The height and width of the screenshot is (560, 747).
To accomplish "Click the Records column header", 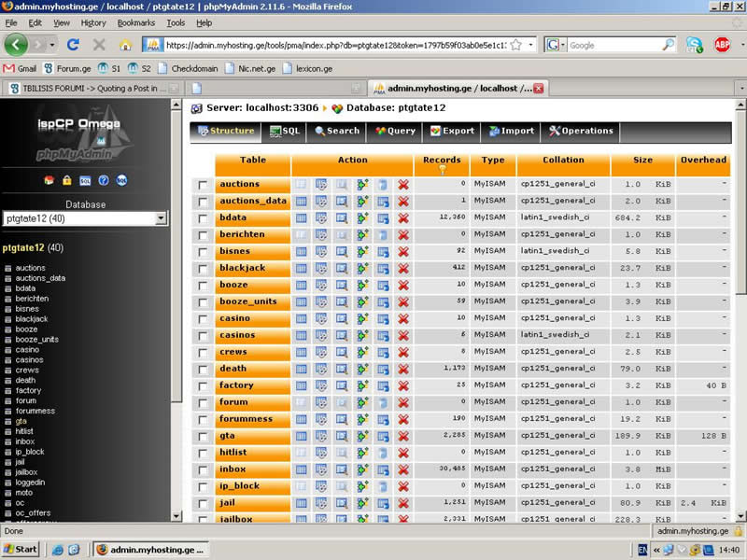I will (442, 163).
